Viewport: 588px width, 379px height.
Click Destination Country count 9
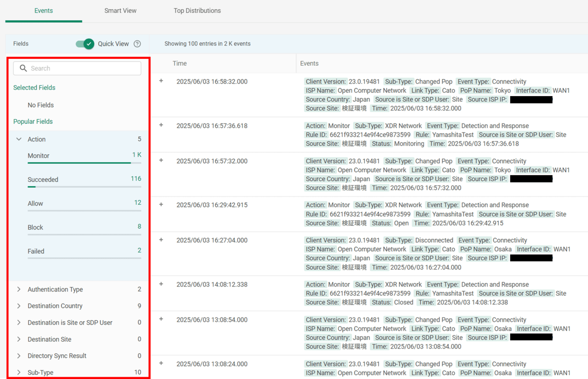click(140, 306)
